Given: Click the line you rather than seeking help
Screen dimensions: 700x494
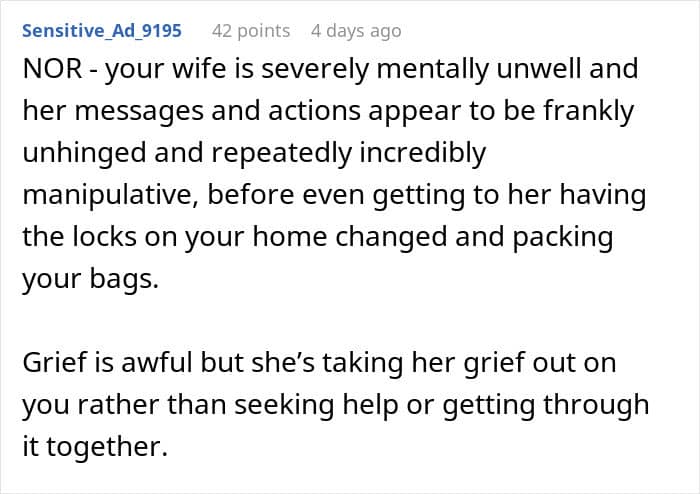Looking at the screenshot, I should [x=336, y=405].
